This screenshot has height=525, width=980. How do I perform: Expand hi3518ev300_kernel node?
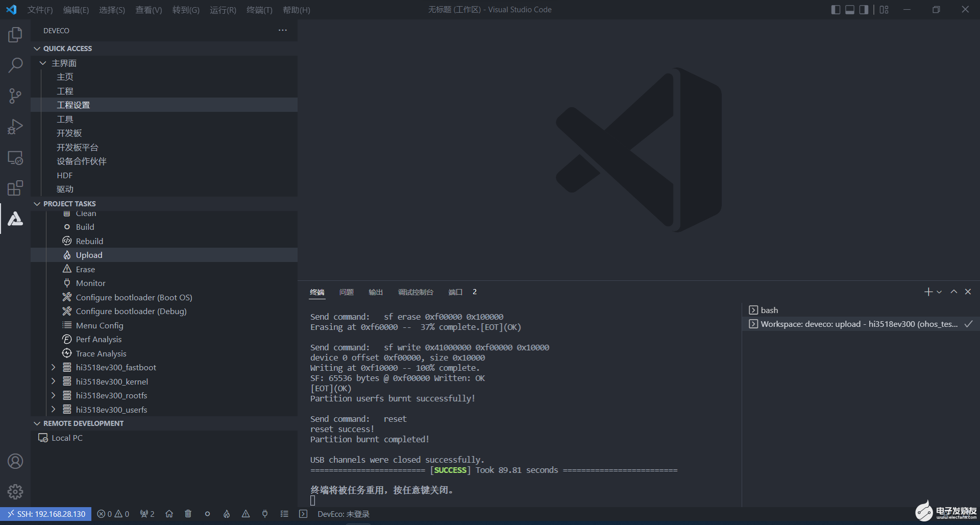tap(53, 381)
